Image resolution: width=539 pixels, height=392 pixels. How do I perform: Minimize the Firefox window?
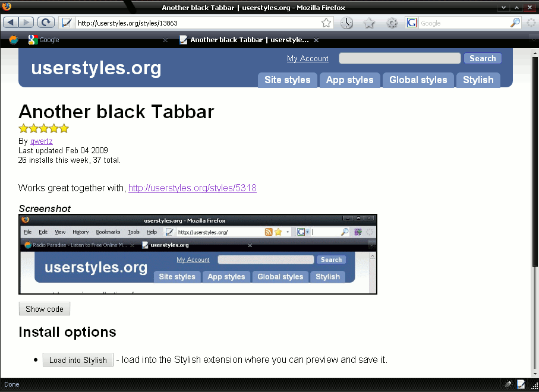(x=503, y=7)
